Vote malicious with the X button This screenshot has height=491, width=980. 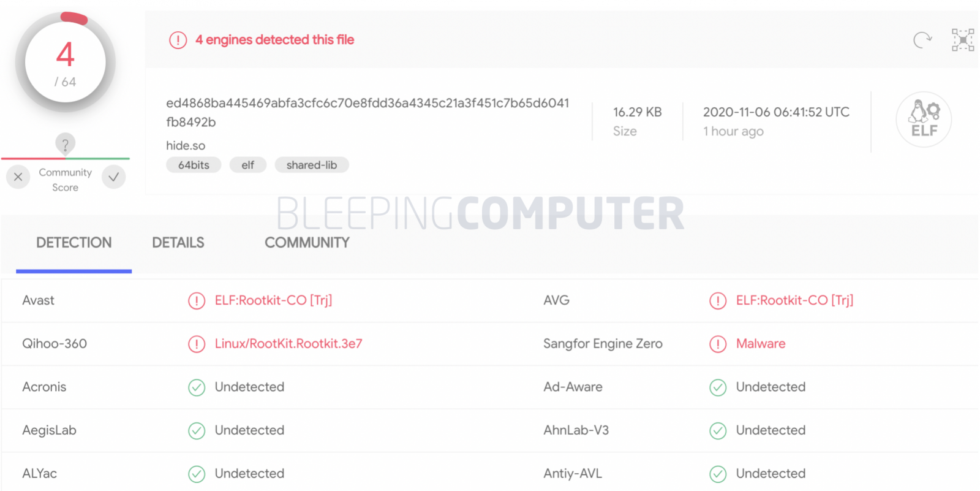[x=18, y=177]
